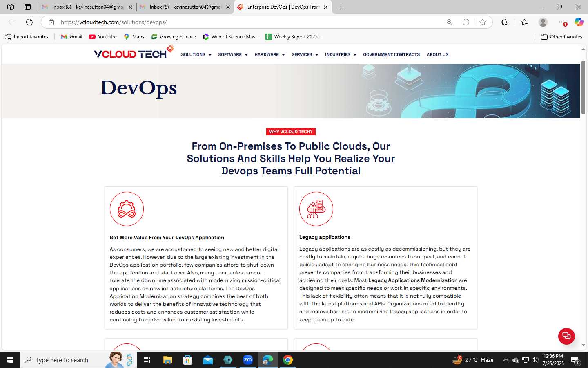The height and width of the screenshot is (368, 588).
Task: Open the YouTube bookmark
Action: coord(103,37)
